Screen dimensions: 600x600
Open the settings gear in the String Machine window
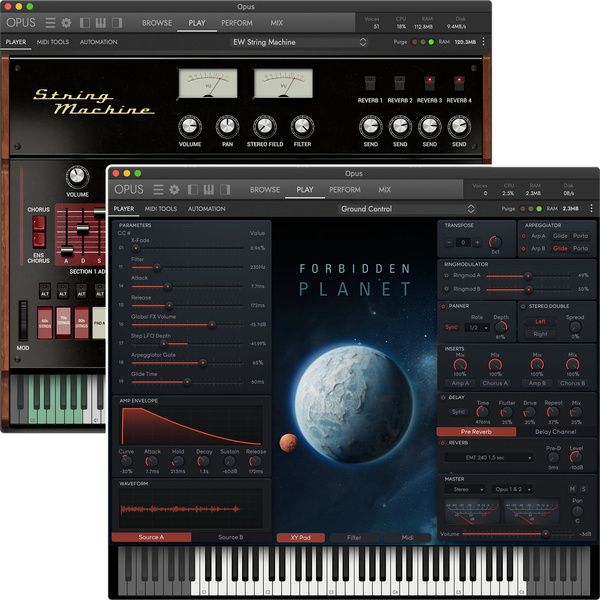click(66, 23)
